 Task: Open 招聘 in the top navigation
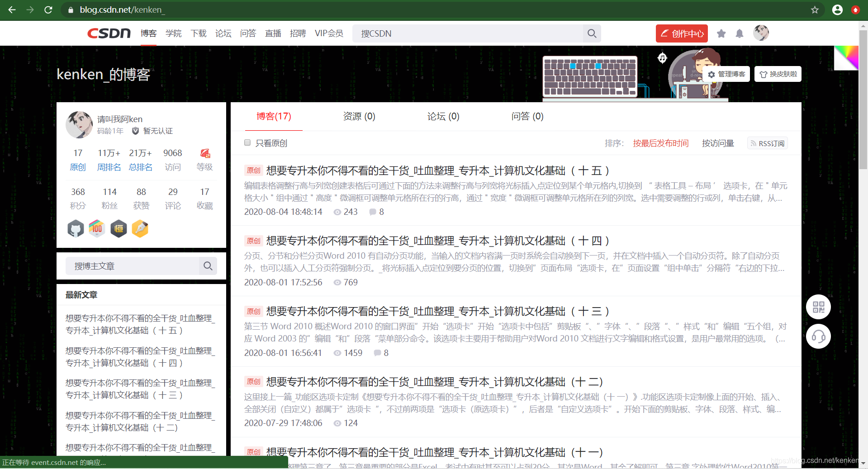point(298,33)
